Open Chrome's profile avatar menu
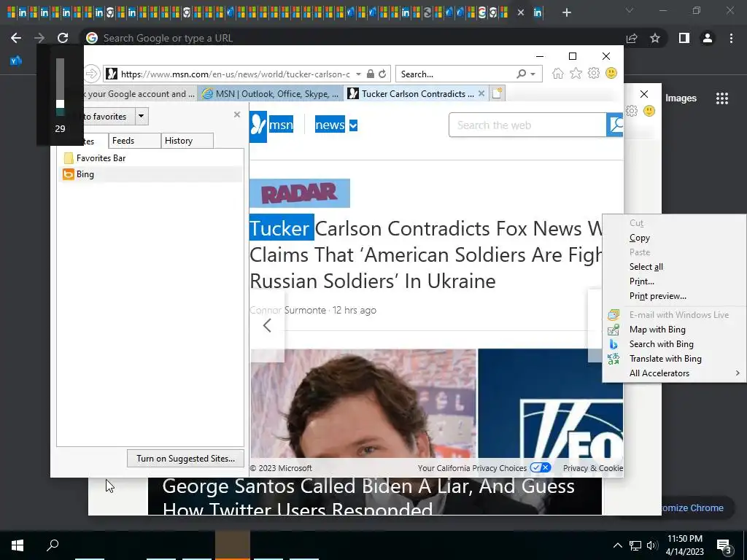Viewport: 747px width, 560px height. coord(708,38)
